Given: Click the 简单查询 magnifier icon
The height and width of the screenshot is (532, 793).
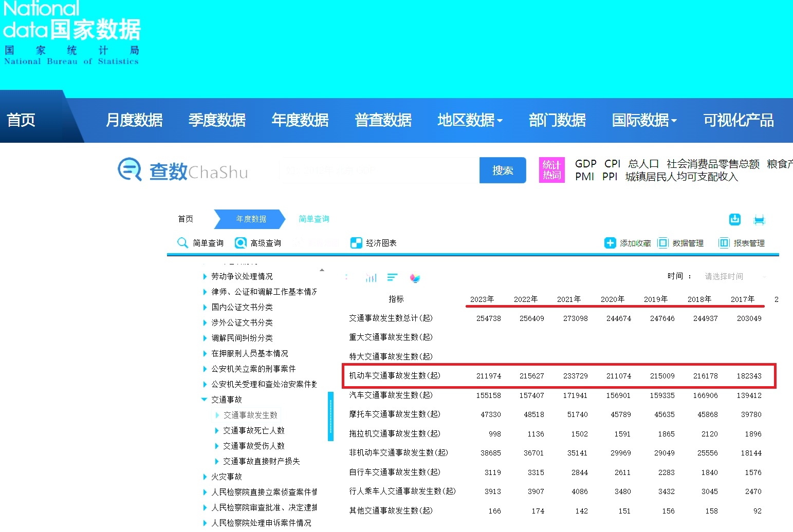Looking at the screenshot, I should tap(182, 243).
